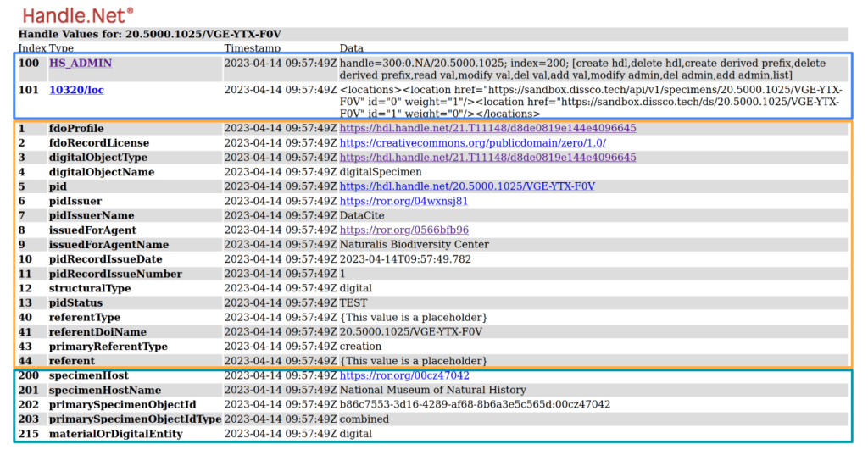Open the HS_ADMIN type link

[x=80, y=64]
